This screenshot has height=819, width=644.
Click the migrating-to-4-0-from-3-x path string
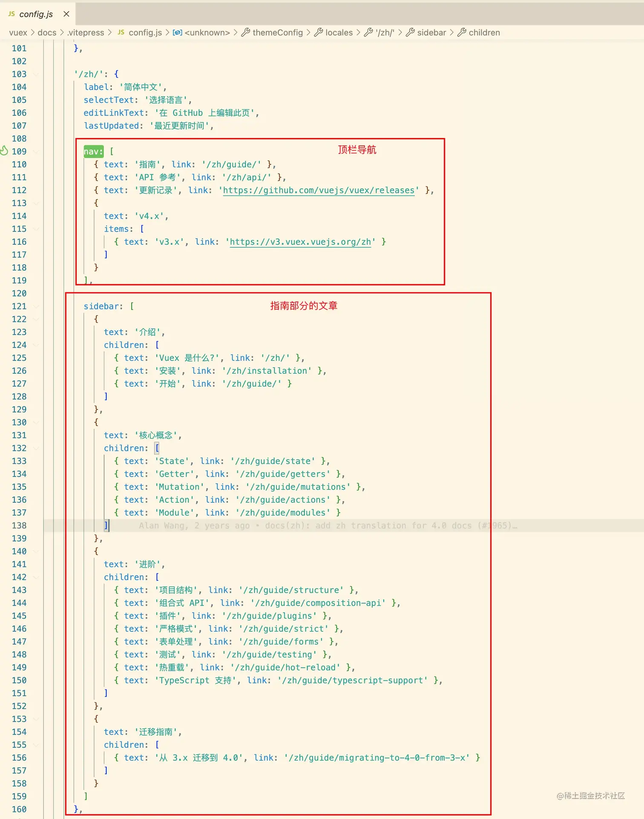coord(377,758)
